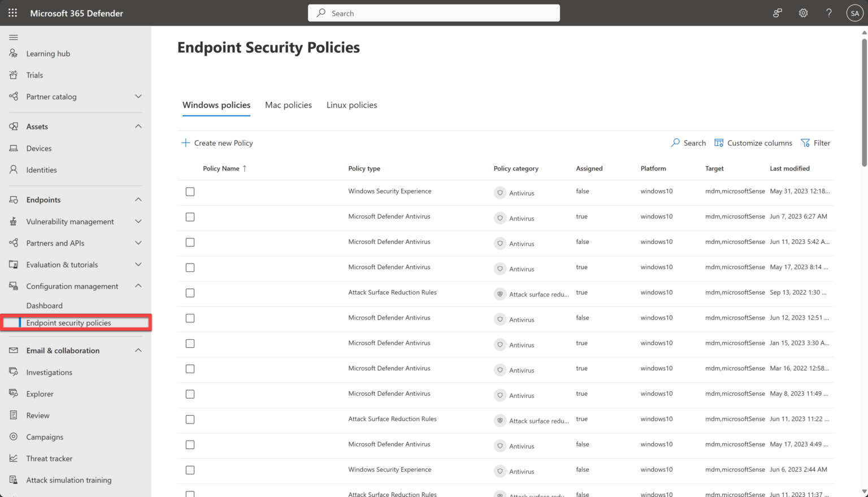Click the top Search input field
Image resolution: width=868 pixels, height=497 pixels.
(x=434, y=13)
